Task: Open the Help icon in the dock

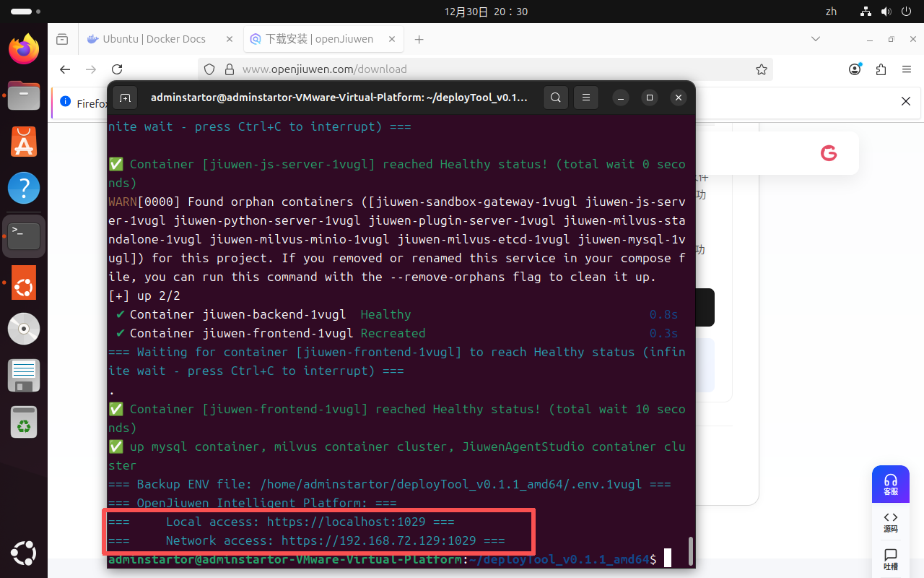Action: click(x=24, y=189)
